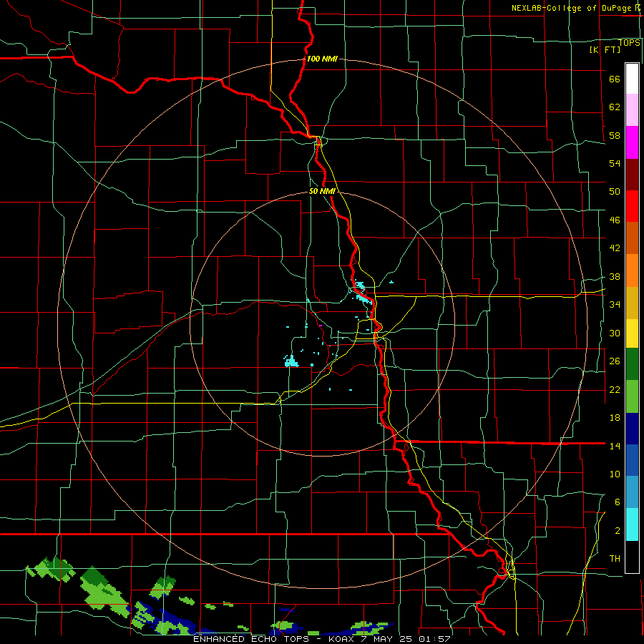Click the KOAX radar site identifier

(341, 639)
